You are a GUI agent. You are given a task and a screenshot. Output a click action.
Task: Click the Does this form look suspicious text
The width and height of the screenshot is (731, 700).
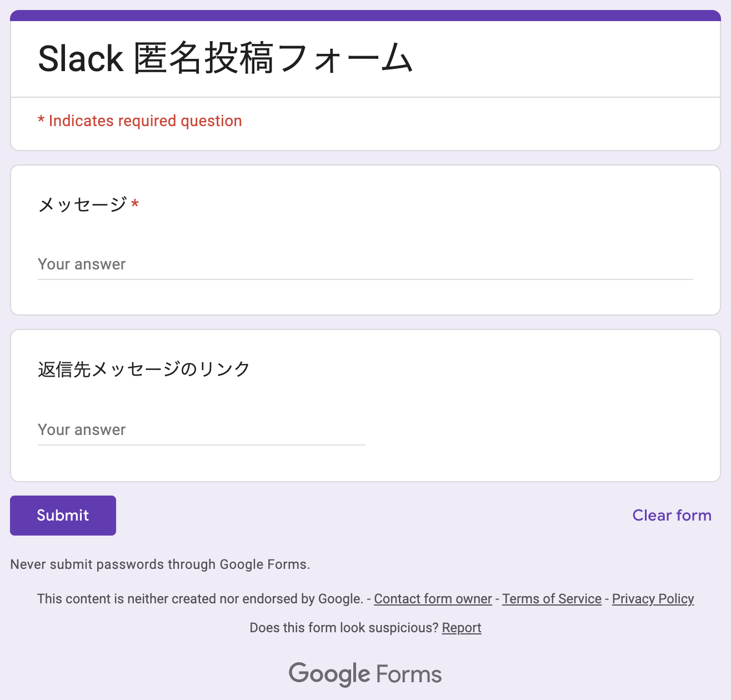pyautogui.click(x=343, y=628)
